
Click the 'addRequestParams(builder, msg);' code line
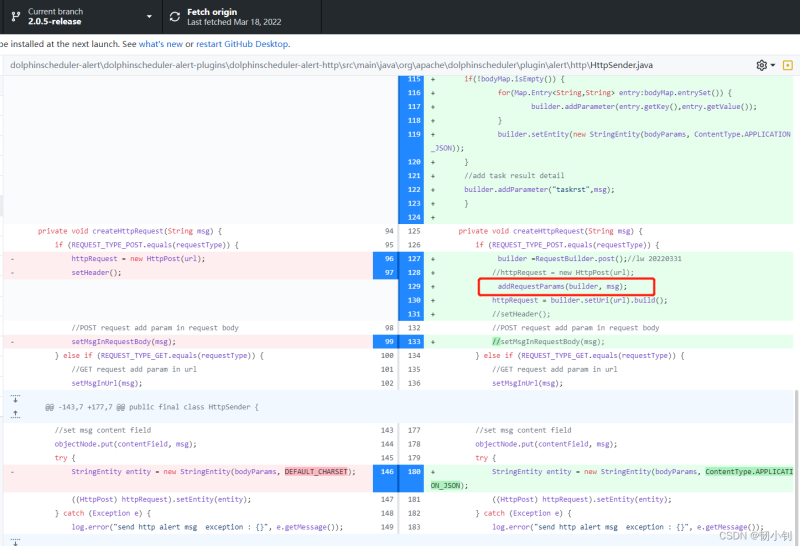(x=562, y=286)
